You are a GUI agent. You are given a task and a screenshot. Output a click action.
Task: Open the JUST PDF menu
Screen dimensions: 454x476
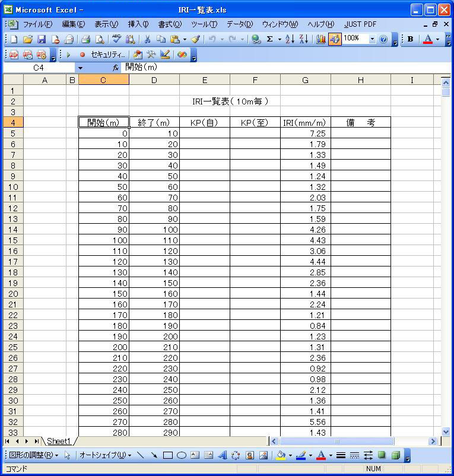[360, 24]
